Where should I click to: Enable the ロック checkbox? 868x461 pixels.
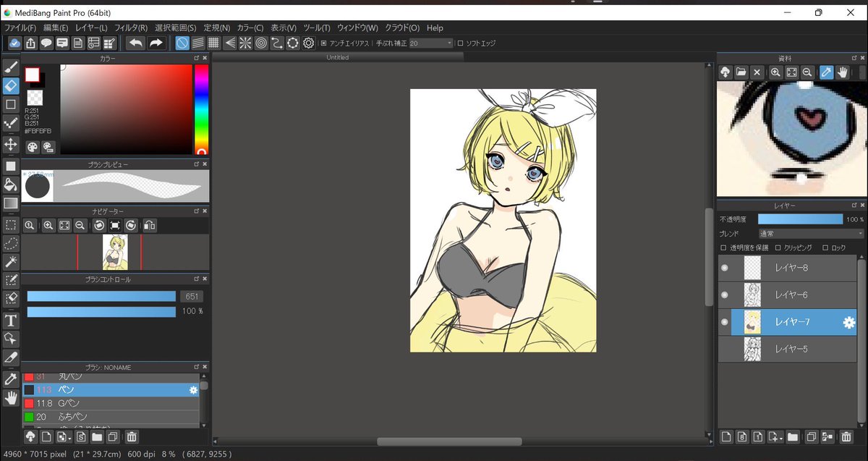click(825, 248)
